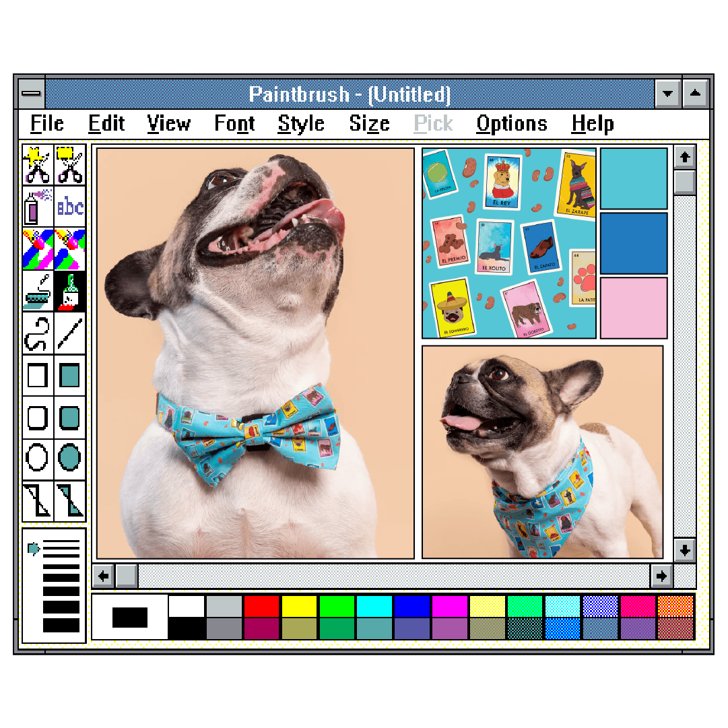Pick the Filled Rounded Box tool
The height and width of the screenshot is (728, 728).
69,418
